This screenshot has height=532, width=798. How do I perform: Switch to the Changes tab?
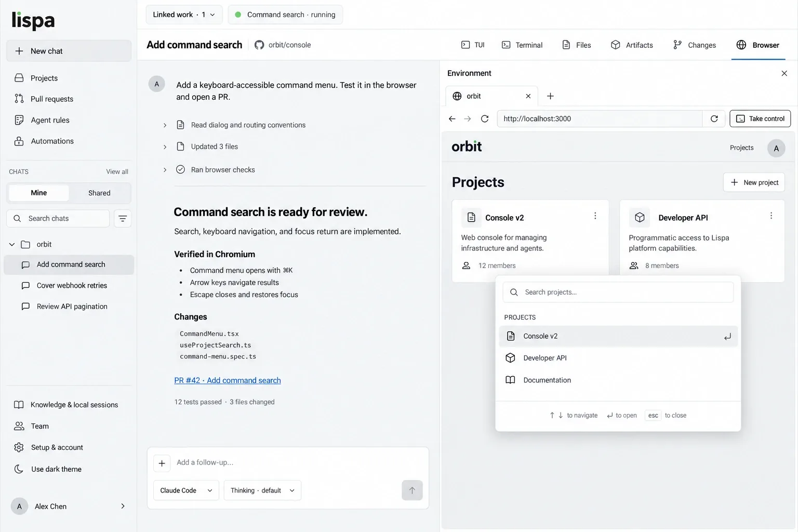click(x=694, y=45)
